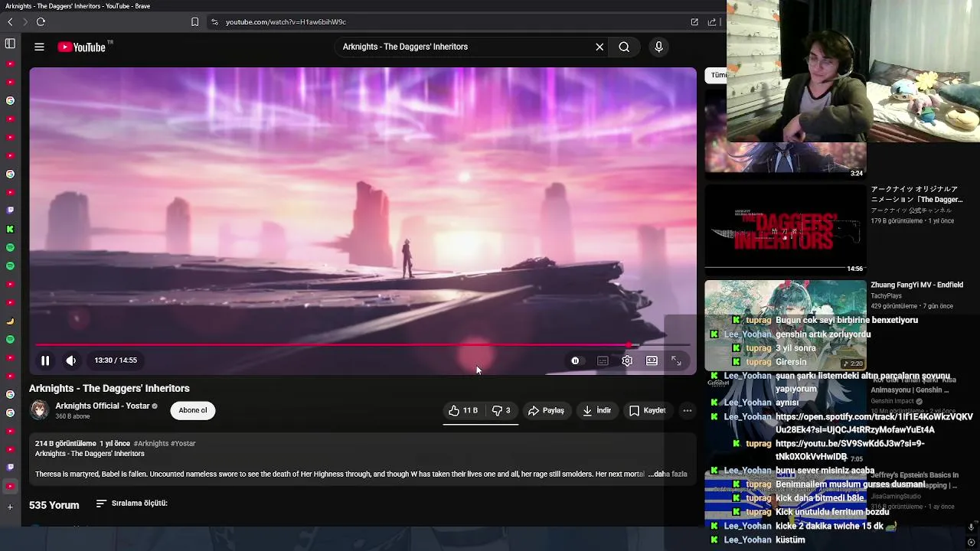Open the Sıralama ölçütü sort dropdown
The width and height of the screenshot is (980, 551).
click(x=132, y=504)
